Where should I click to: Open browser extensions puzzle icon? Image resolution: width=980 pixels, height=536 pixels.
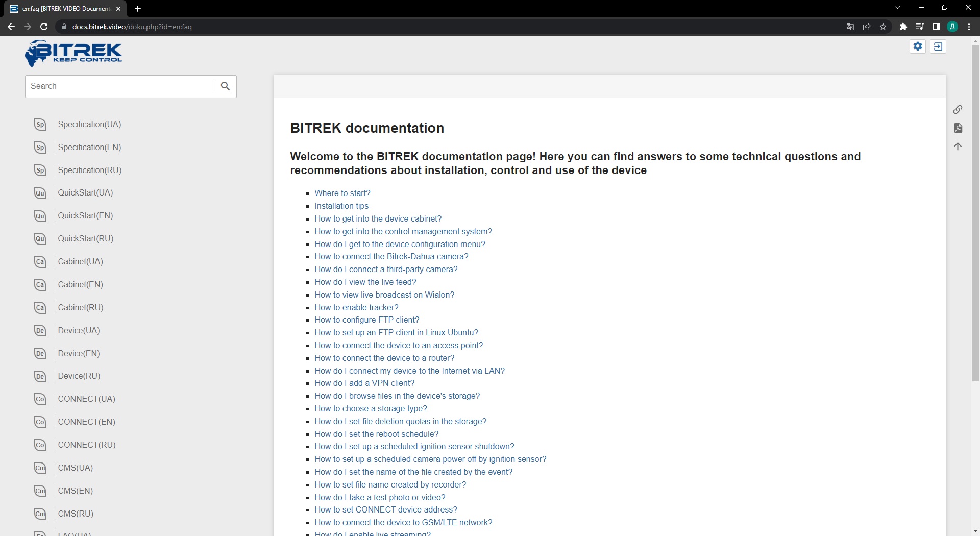click(903, 27)
